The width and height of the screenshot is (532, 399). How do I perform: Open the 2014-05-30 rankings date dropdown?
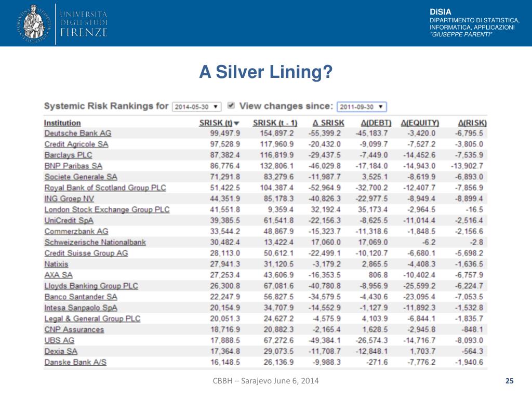(197, 107)
